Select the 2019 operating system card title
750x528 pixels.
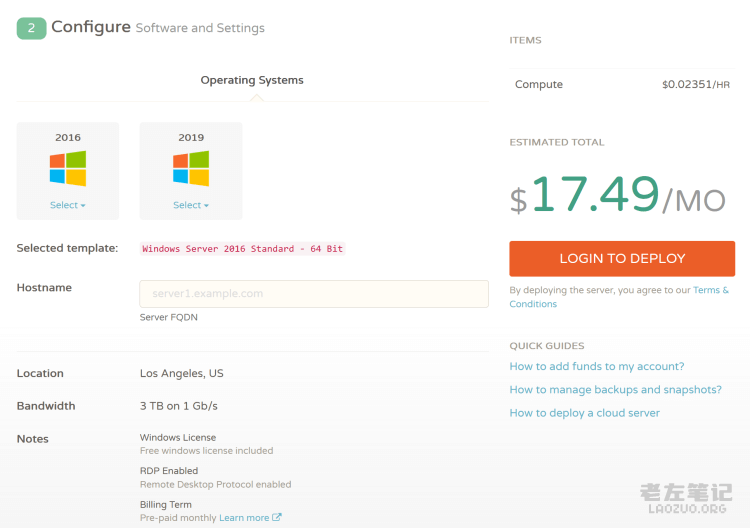(x=191, y=138)
